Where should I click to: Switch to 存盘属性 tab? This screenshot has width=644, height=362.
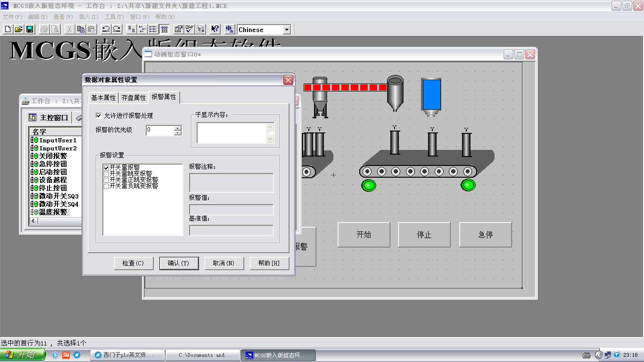[133, 98]
